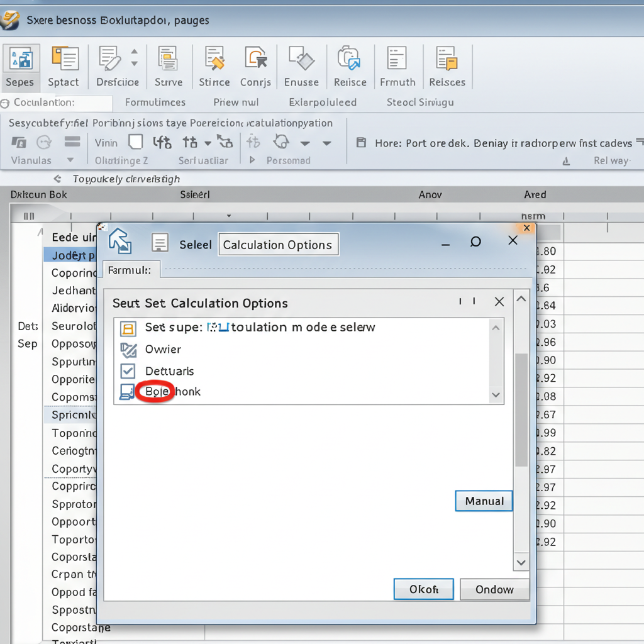This screenshot has width=644, height=644.
Task: Click the dialog's blue home arrow icon
Action: click(120, 241)
